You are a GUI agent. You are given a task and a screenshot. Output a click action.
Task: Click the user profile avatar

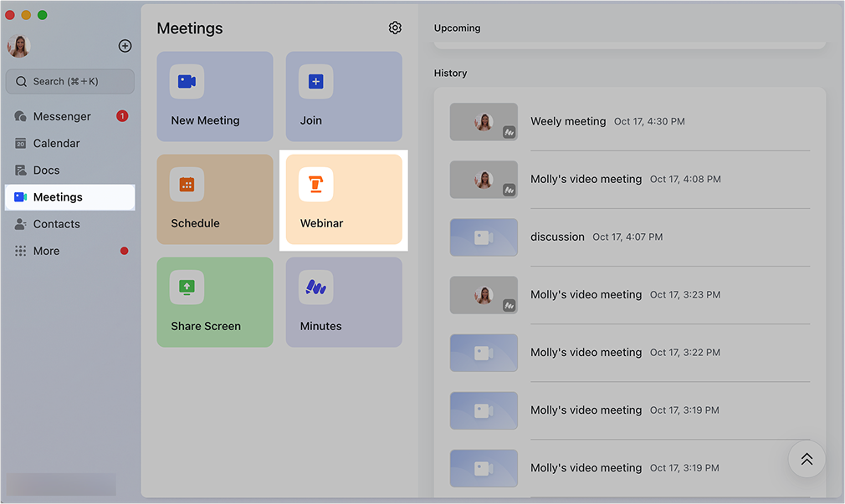pos(19,46)
